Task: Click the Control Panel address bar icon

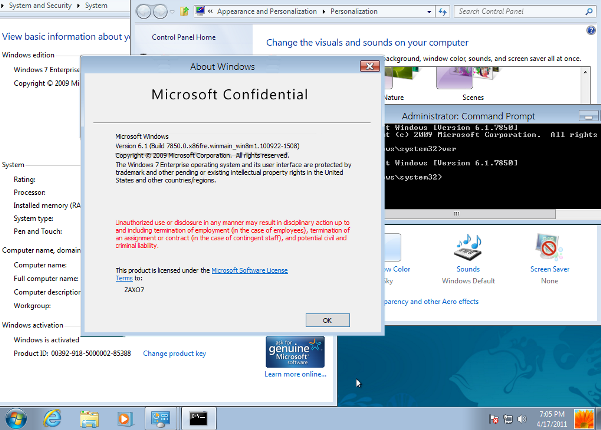Action: click(200, 11)
